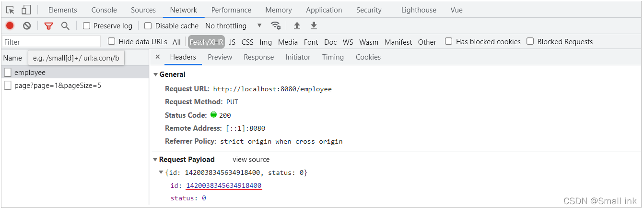Switch to Memory panel
The image size is (644, 209).
[x=279, y=10]
